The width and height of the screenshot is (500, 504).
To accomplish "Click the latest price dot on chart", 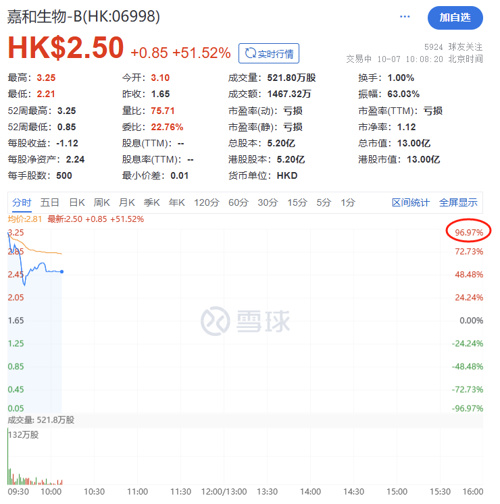I will tap(62, 272).
